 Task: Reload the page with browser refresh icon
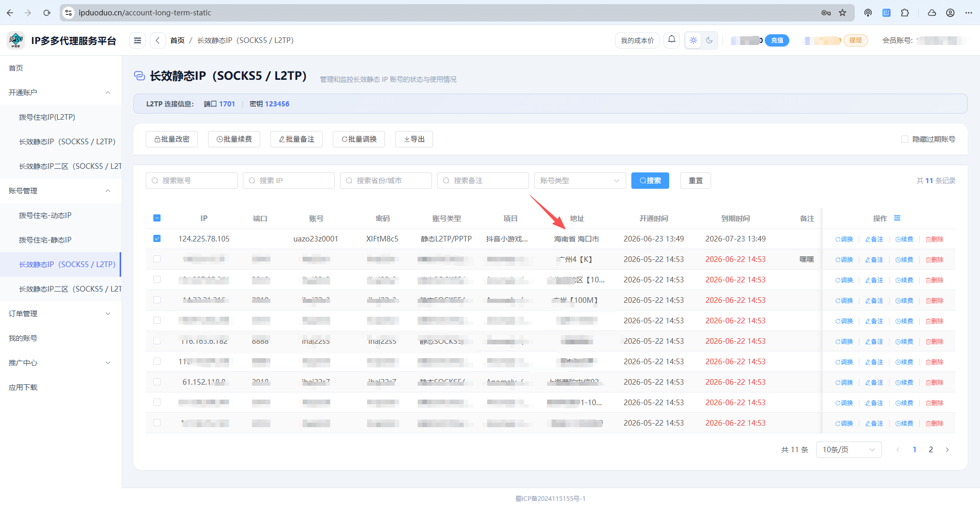(47, 13)
